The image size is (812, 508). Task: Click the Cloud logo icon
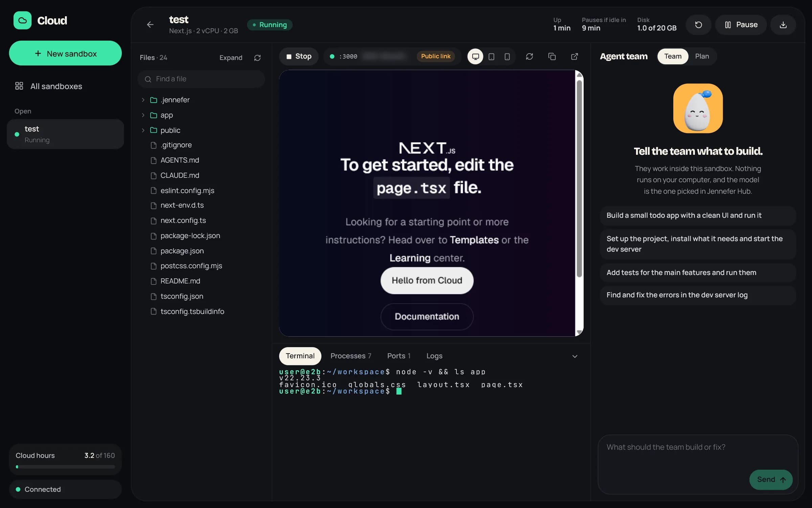tap(22, 20)
